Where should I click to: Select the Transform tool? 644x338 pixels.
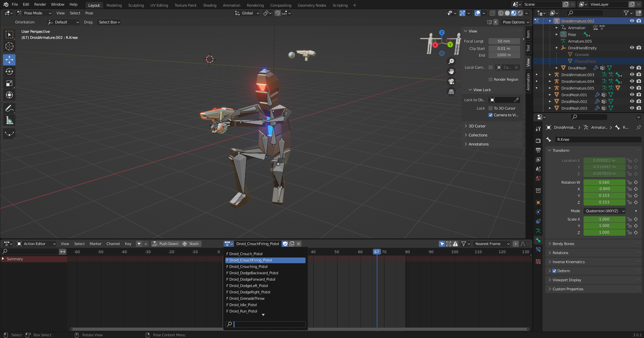[9, 95]
